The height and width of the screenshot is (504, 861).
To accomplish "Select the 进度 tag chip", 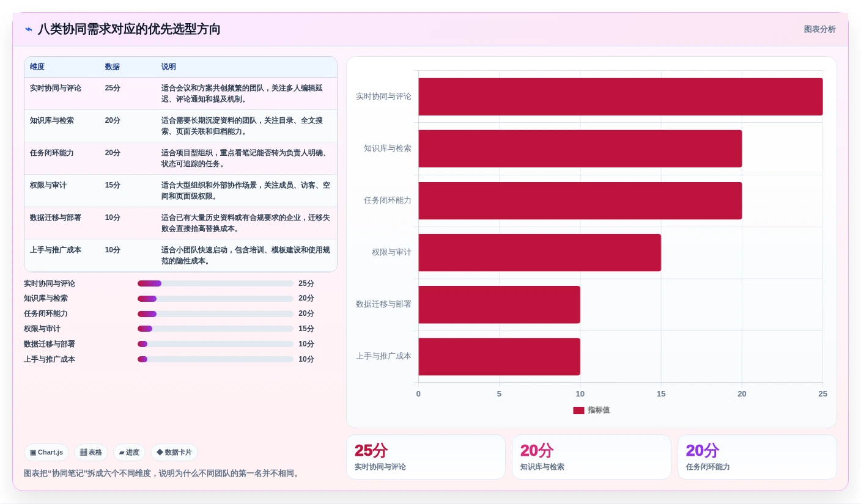I will click(x=129, y=453).
